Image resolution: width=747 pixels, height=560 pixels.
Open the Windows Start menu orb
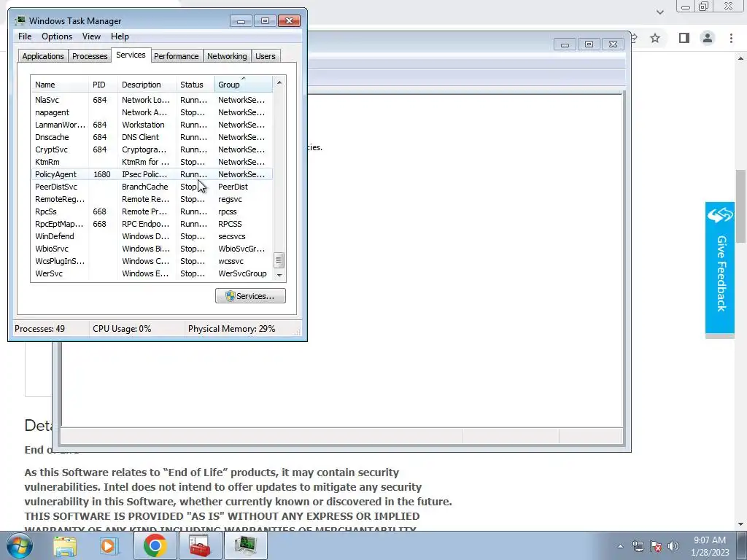[x=20, y=545]
